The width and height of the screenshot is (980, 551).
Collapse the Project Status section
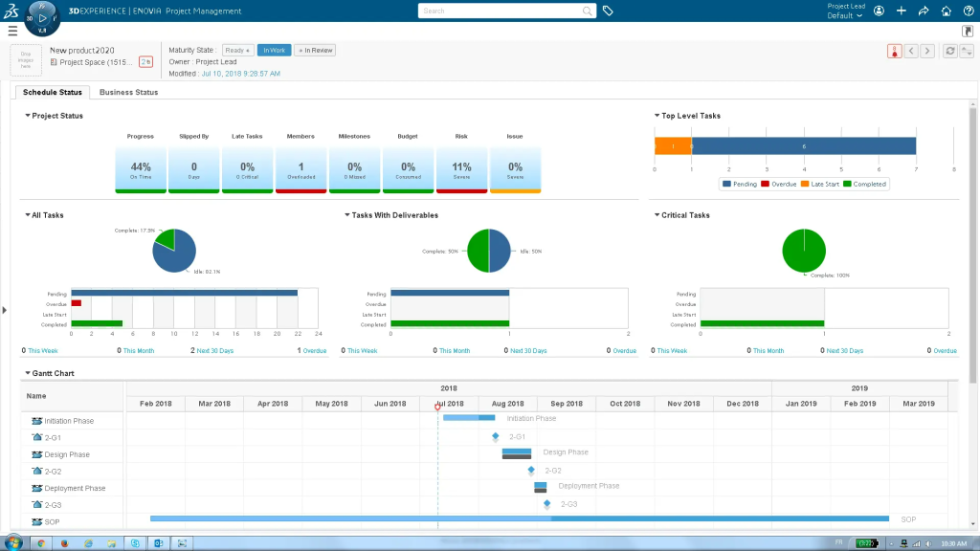click(29, 116)
